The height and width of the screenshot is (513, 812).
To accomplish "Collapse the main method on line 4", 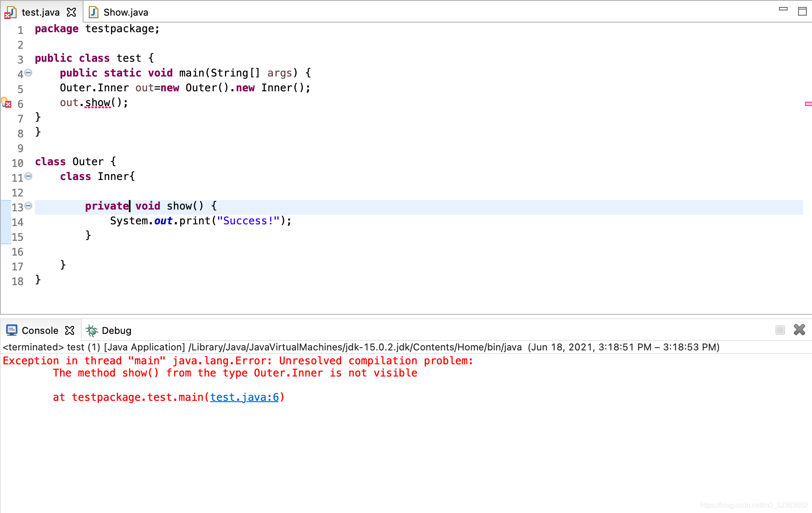I will [28, 73].
